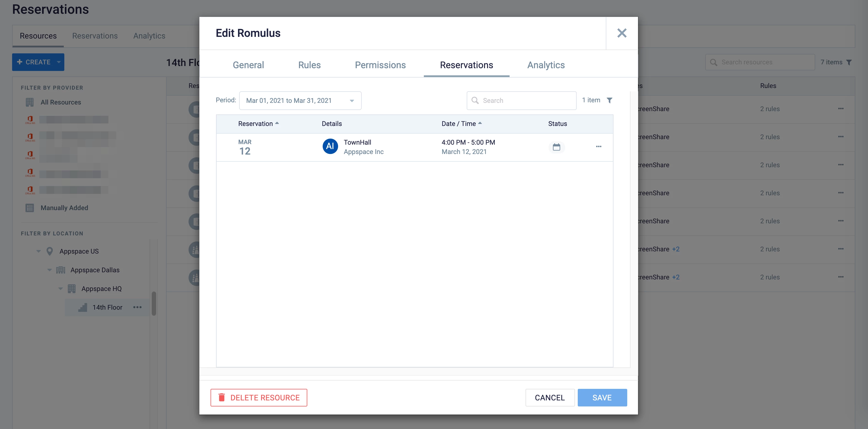868x429 pixels.
Task: Open the TownHall reservation more-options menu
Action: coord(598,147)
